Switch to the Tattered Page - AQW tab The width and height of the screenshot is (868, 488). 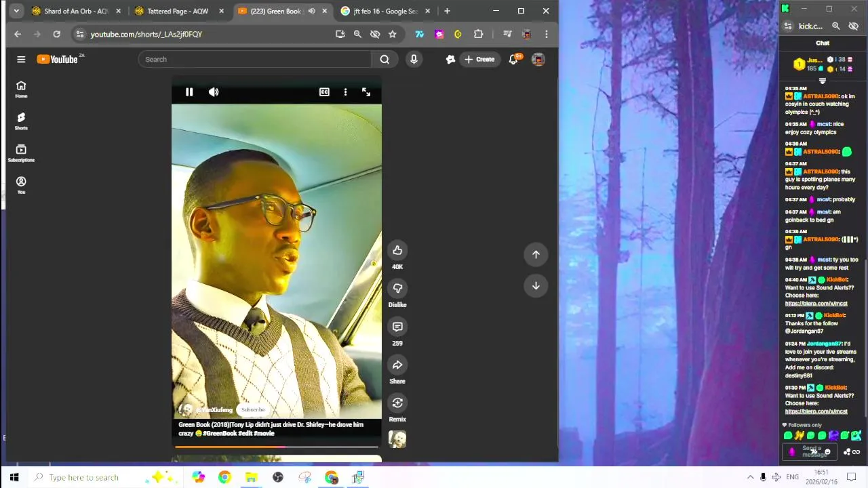[x=178, y=11]
